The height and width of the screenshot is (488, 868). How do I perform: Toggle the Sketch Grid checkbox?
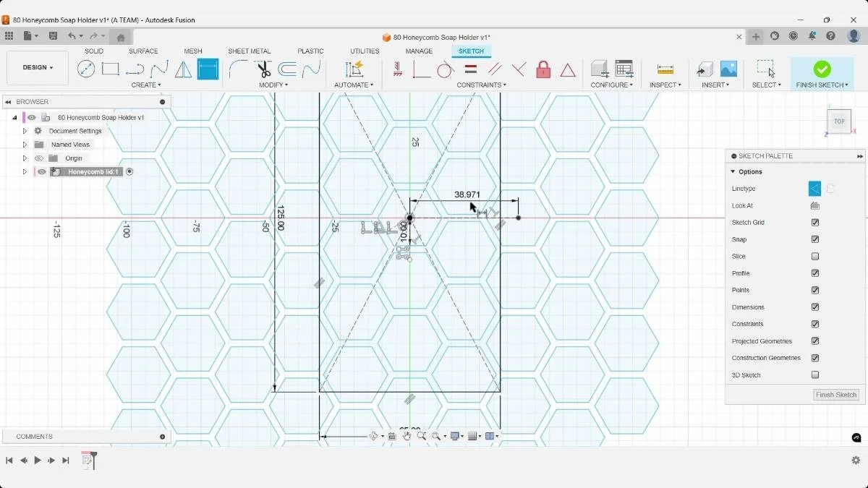click(x=815, y=223)
